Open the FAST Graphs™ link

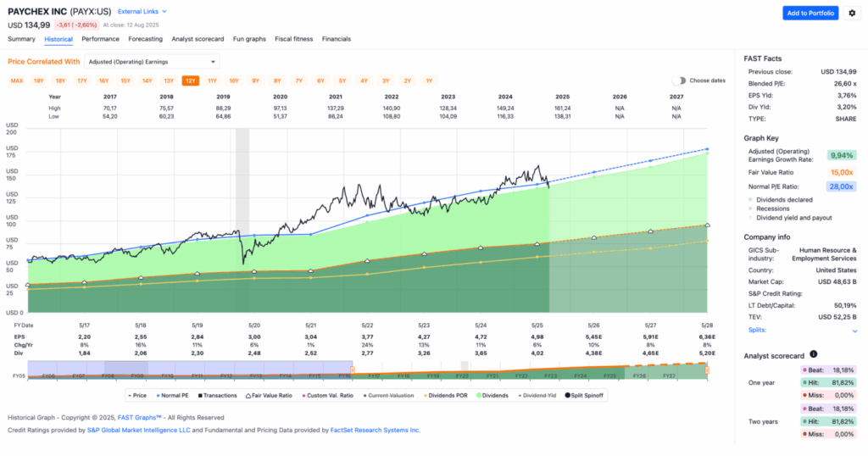[140, 418]
